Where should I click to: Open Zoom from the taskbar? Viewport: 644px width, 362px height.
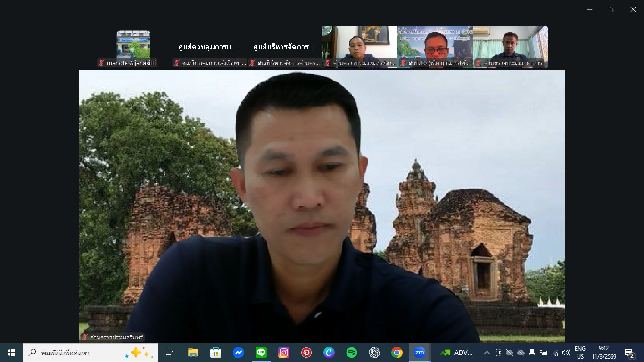click(420, 352)
